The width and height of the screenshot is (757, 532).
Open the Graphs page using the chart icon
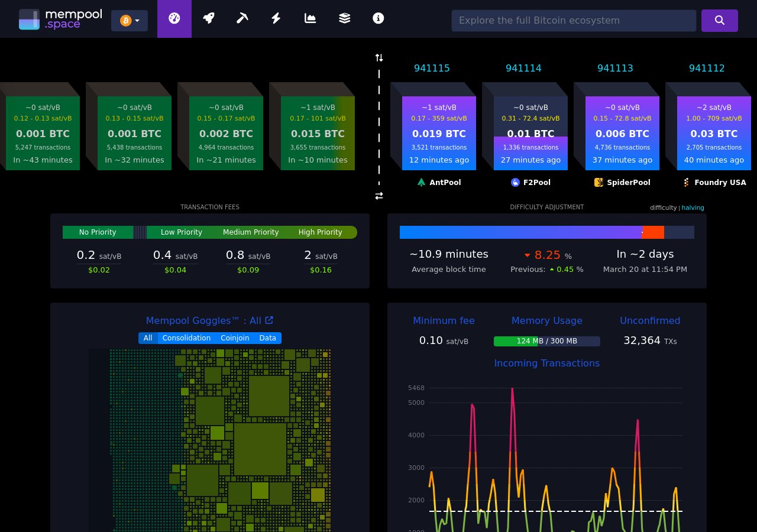click(310, 18)
